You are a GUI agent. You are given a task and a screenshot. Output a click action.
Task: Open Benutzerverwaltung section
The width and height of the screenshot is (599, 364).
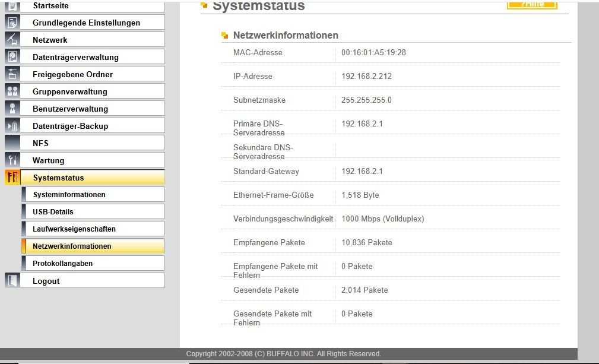(93, 109)
